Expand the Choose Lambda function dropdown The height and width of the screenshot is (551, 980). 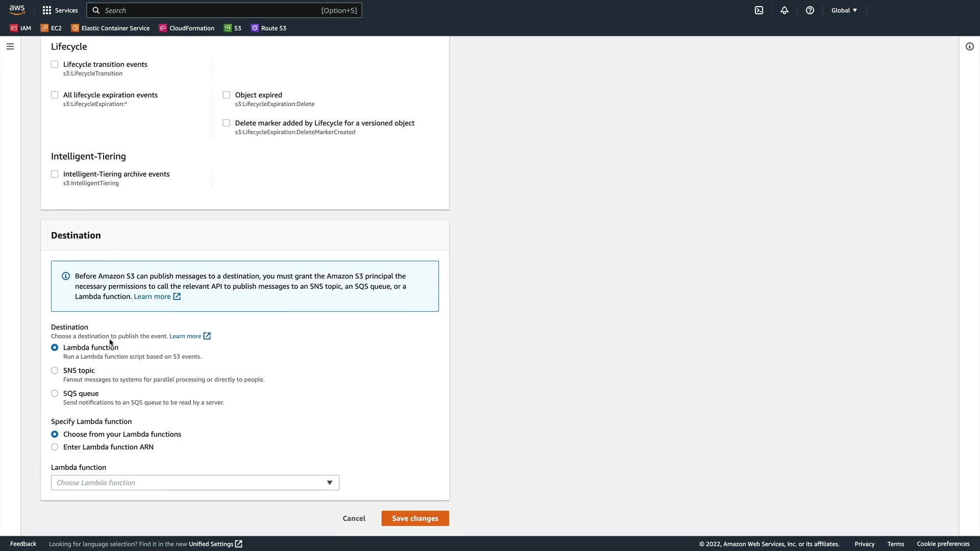[x=195, y=483]
